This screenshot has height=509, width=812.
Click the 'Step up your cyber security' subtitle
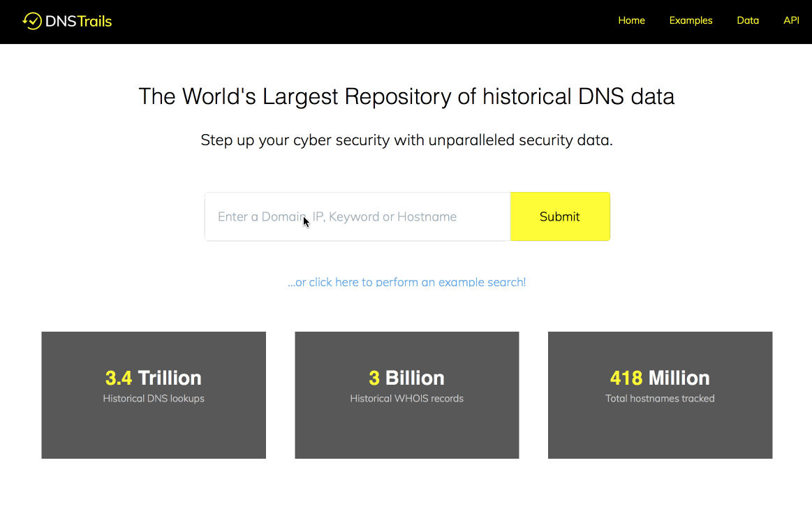coord(406,140)
